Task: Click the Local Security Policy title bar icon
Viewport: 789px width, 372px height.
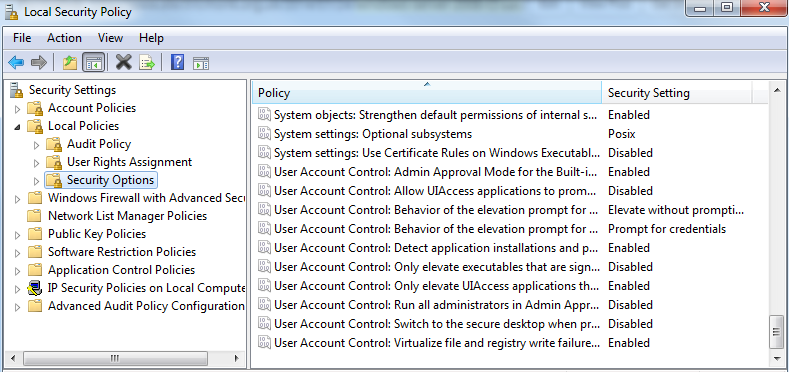Action: 12,12
